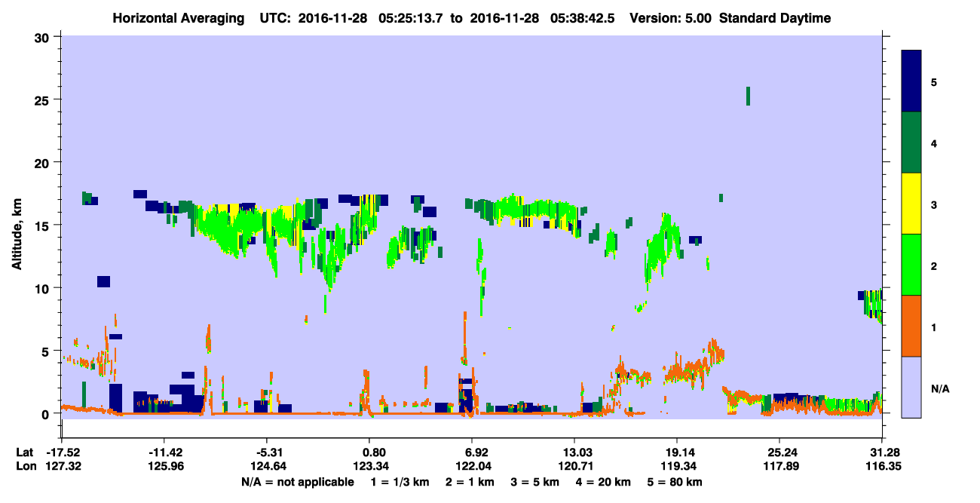The width and height of the screenshot is (980, 503).
Task: Click the lavender N/A colorbar segment
Action: click(911, 387)
